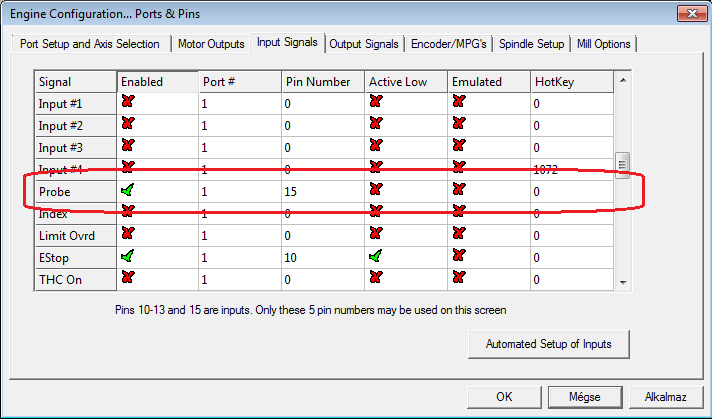The image size is (712, 419).
Task: Click the EStop Active Low green checkmark
Action: 375,257
